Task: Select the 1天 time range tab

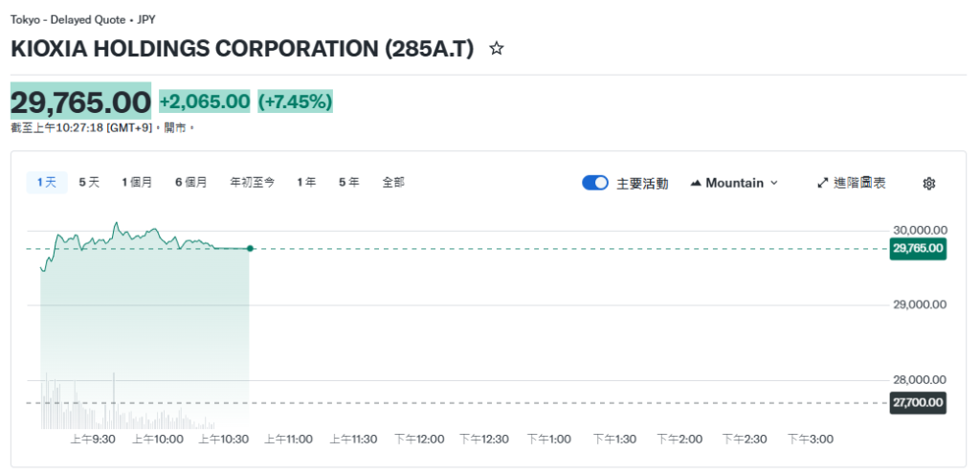Action: (x=47, y=182)
